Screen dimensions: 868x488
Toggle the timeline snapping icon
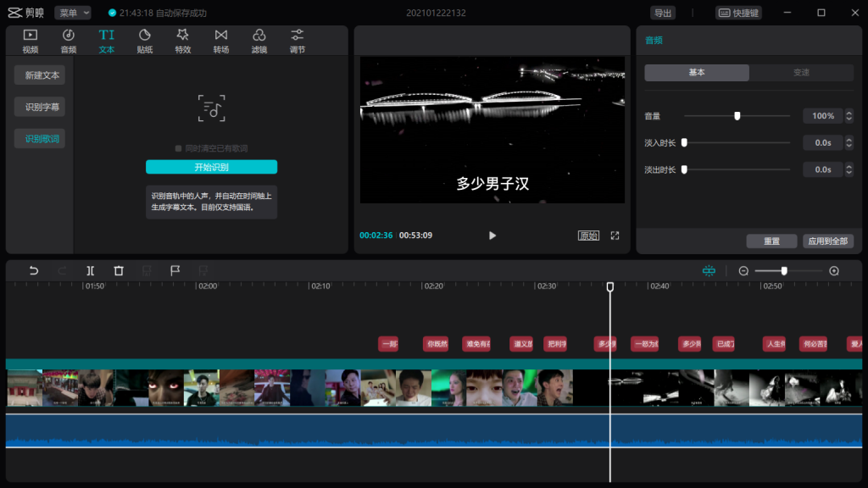(709, 270)
